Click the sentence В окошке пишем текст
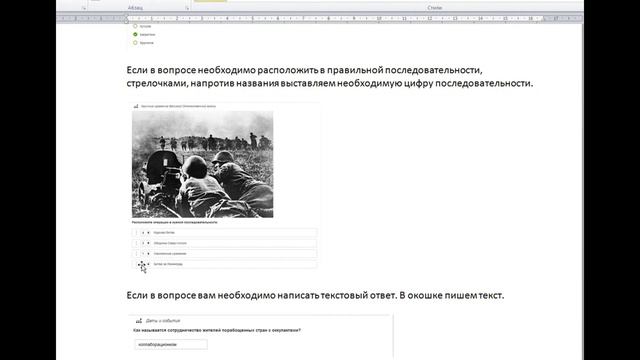640x360 pixels. (451, 295)
